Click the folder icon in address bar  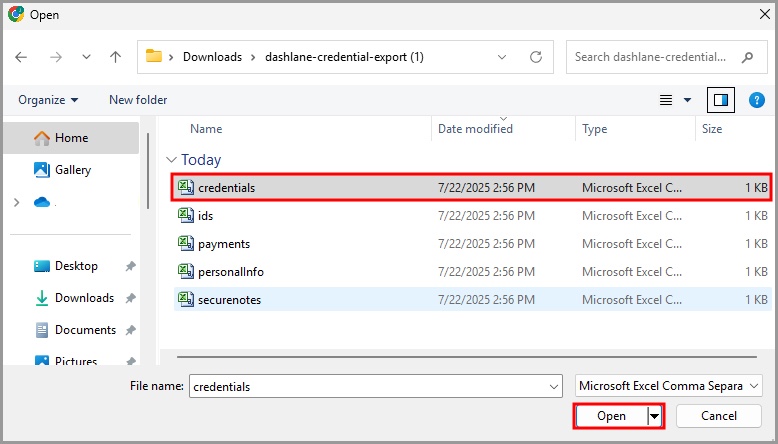[154, 56]
